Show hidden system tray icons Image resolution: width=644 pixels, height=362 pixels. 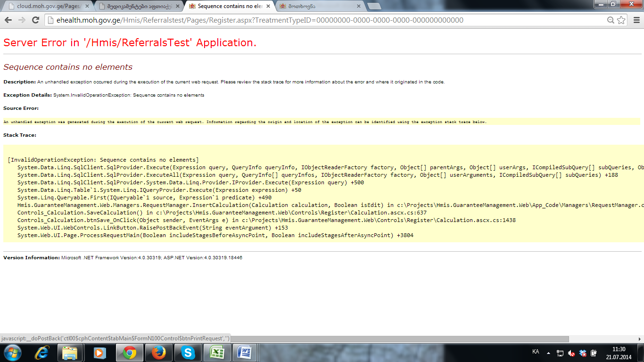coord(548,353)
